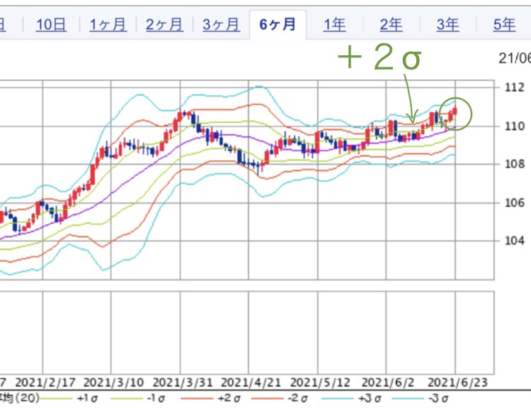Choose the 3ヶ月 time range tab
The width and height of the screenshot is (531, 420).
click(221, 25)
